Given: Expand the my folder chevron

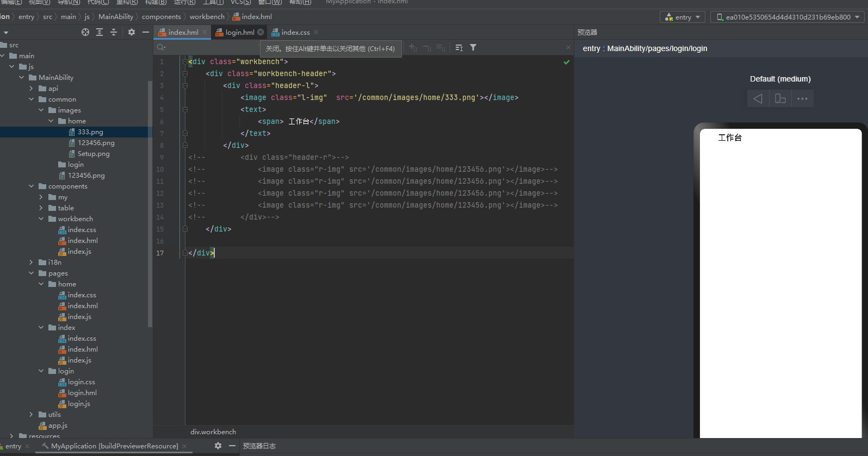Looking at the screenshot, I should click(41, 197).
